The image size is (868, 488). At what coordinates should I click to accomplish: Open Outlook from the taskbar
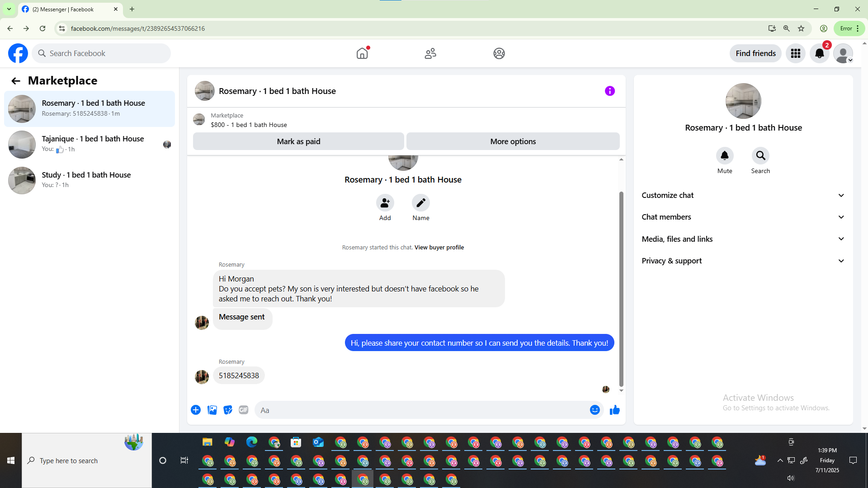click(x=318, y=442)
